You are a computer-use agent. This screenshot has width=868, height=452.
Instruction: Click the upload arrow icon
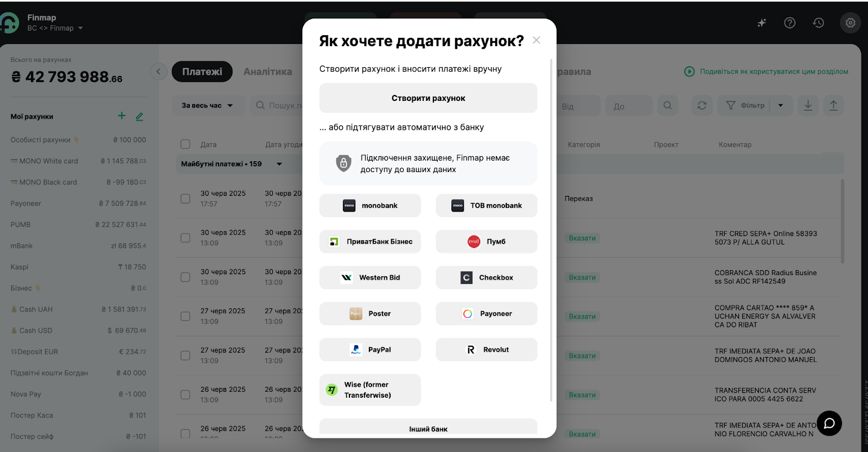(833, 105)
